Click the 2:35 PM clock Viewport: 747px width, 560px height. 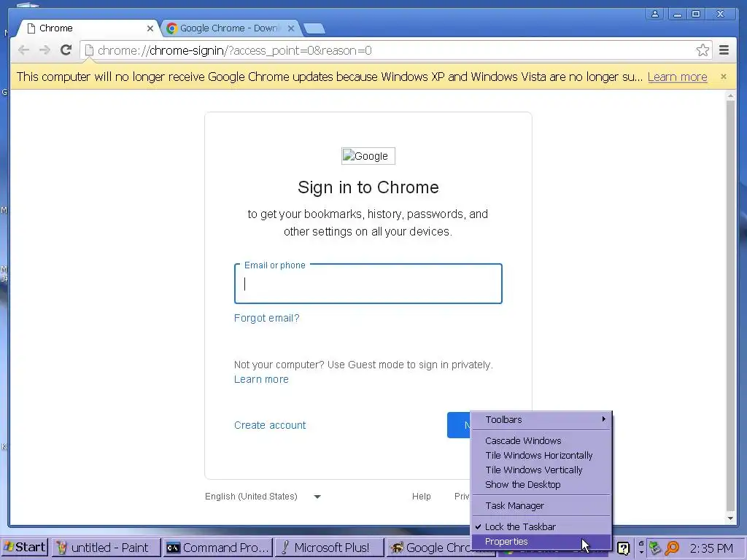coord(711,548)
